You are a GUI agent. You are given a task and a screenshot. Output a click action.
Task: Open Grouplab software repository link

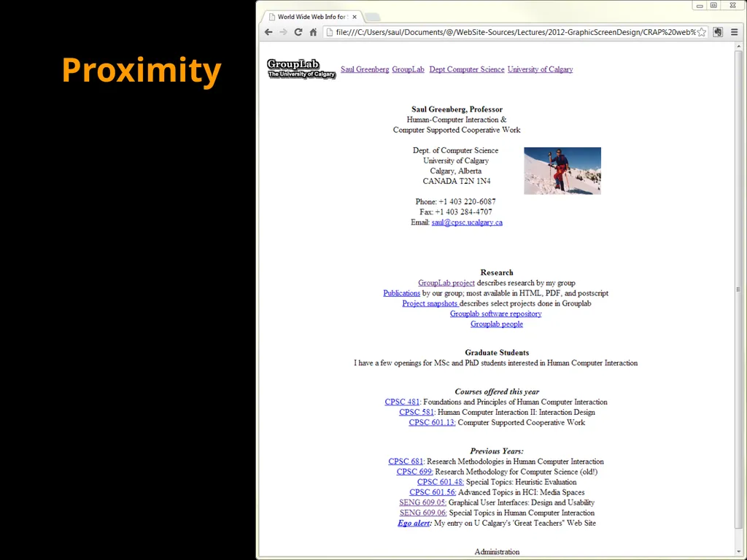(496, 314)
